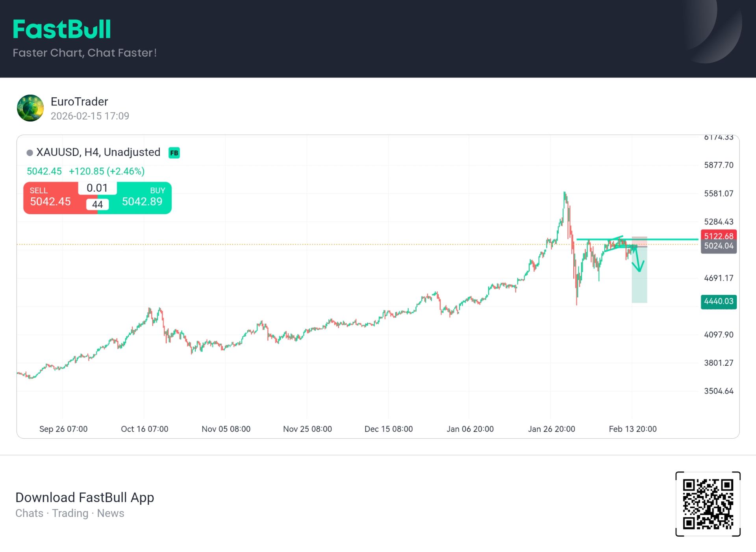Click the grey status dot beside XAUUSD
The image size is (756, 552).
tap(30, 153)
